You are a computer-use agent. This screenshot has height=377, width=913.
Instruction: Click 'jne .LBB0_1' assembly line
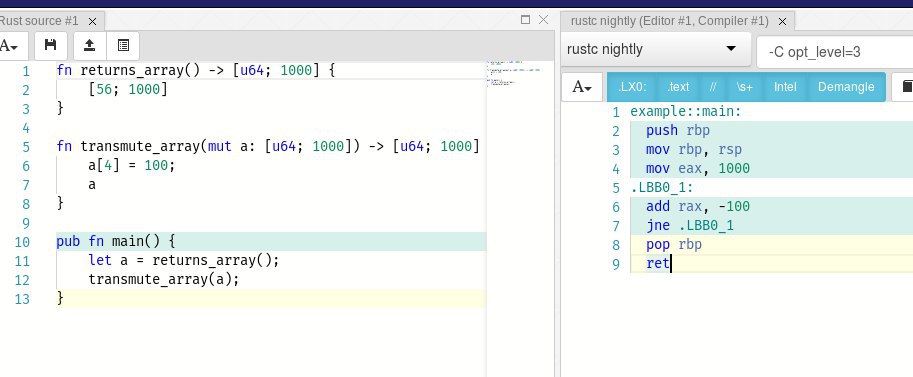(x=690, y=226)
